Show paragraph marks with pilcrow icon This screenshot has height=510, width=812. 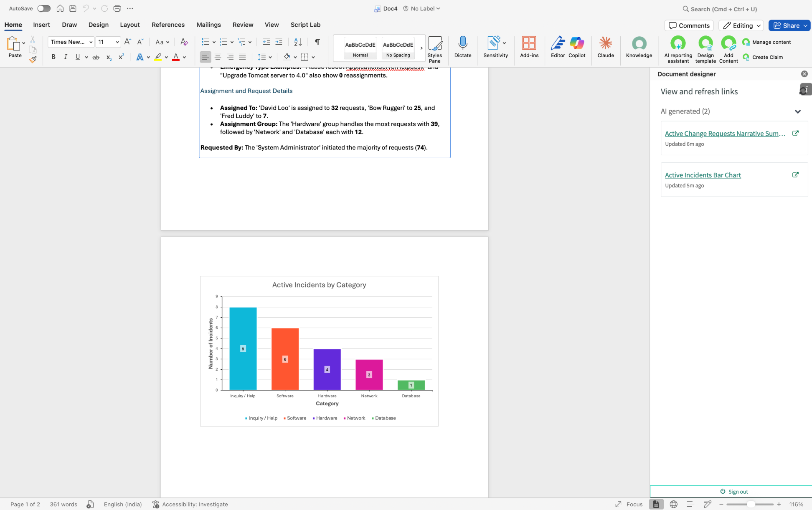click(x=317, y=42)
